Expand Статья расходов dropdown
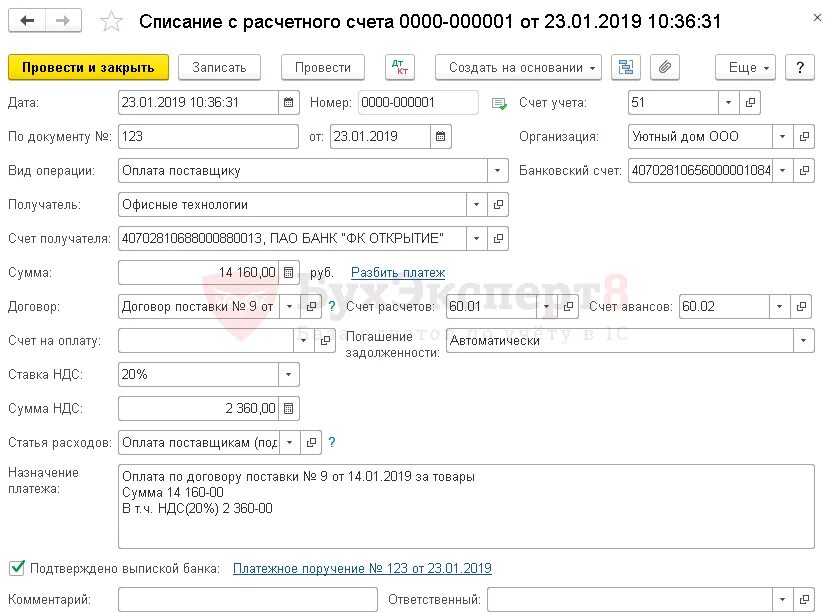This screenshot has width=829, height=614. (x=289, y=443)
